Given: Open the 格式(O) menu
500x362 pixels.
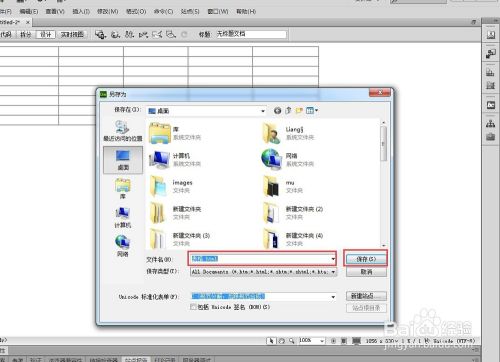Looking at the screenshot, I should (x=136, y=12).
